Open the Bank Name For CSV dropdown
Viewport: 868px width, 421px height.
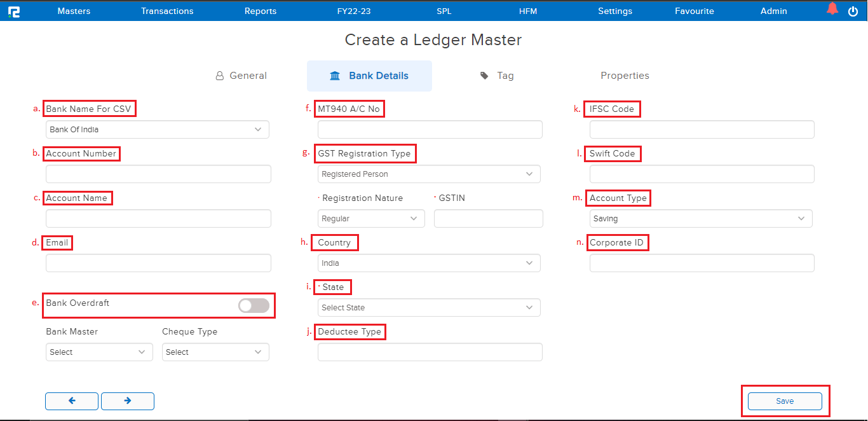tap(158, 130)
